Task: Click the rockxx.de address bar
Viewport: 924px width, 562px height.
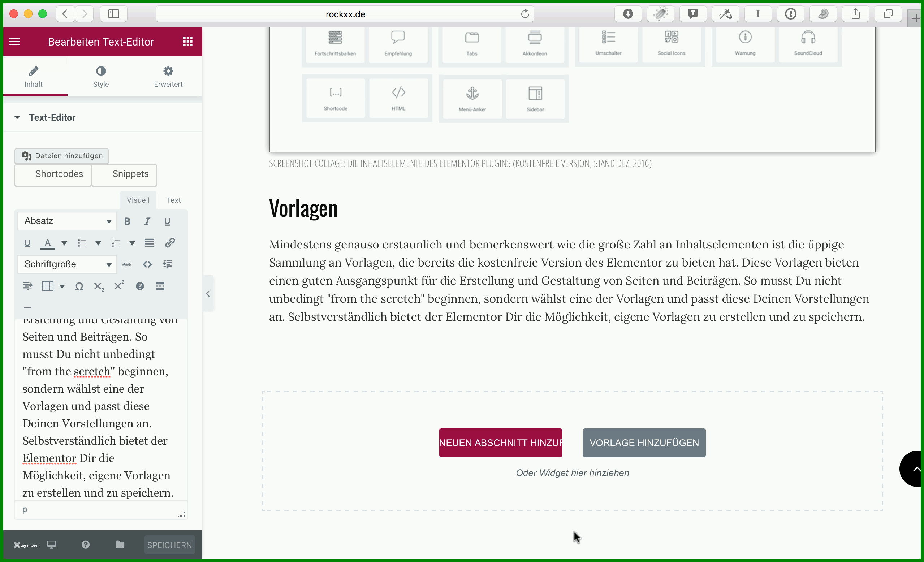Action: click(x=345, y=14)
